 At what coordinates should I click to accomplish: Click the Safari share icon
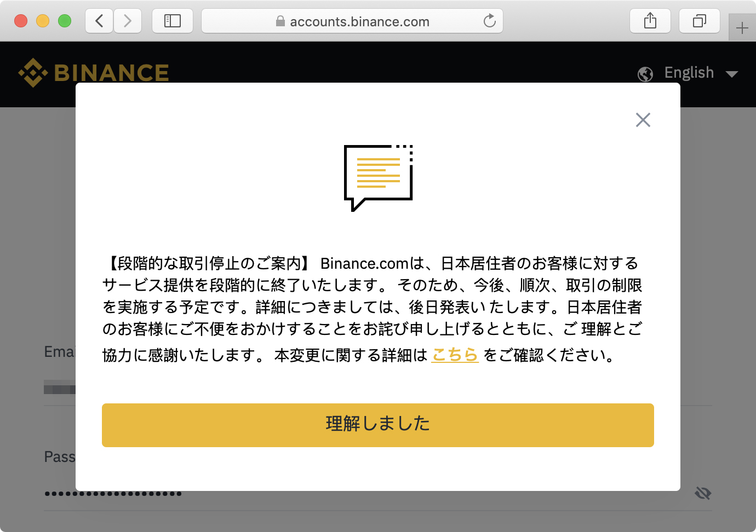click(650, 21)
